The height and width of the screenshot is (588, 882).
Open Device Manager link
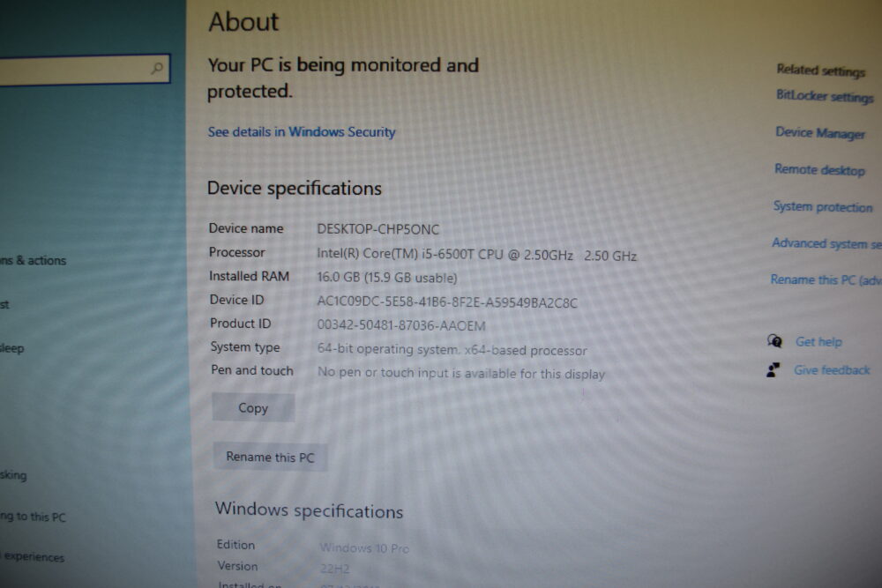(820, 133)
